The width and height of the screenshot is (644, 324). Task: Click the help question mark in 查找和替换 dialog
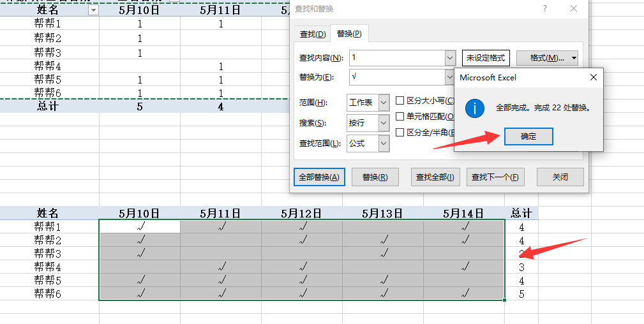pos(544,9)
